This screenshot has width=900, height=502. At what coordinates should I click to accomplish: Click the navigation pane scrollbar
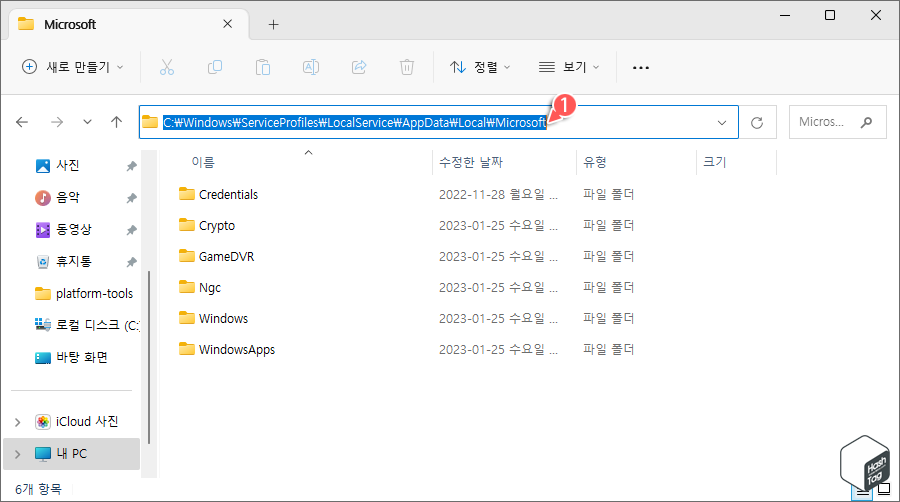[x=149, y=357]
